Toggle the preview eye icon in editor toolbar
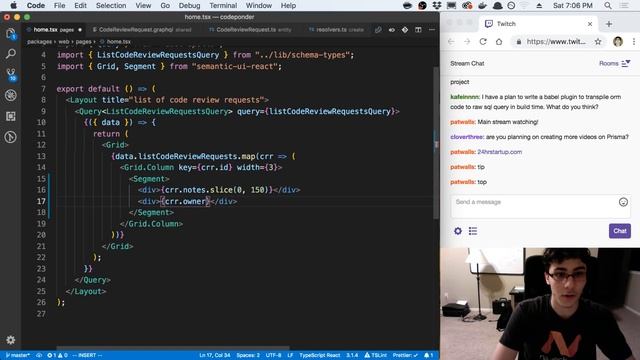The width and height of the screenshot is (640, 360). pos(392,30)
